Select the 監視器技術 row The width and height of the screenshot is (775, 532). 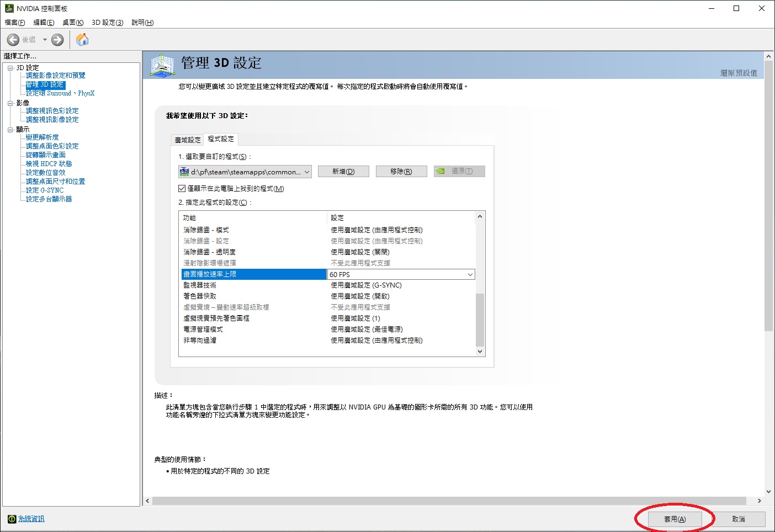[x=327, y=285]
